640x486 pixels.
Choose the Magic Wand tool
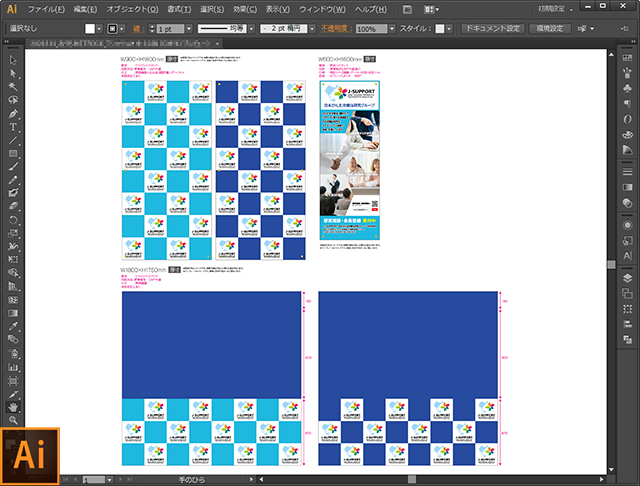pos(13,87)
